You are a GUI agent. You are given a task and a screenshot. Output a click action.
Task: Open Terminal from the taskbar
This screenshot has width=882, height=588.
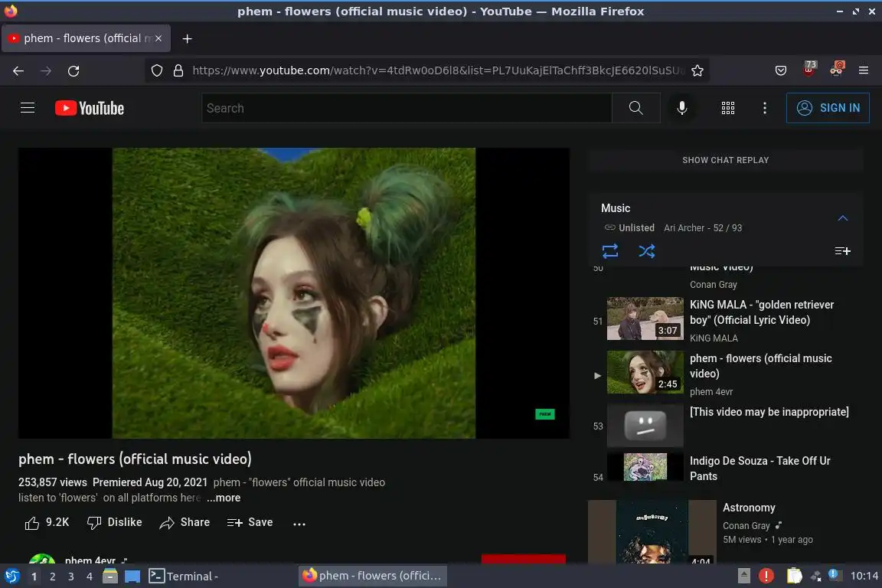[x=184, y=577]
